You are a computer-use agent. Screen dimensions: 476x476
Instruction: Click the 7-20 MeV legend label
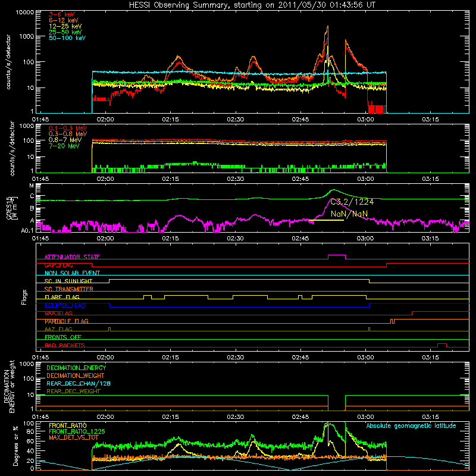tap(64, 146)
